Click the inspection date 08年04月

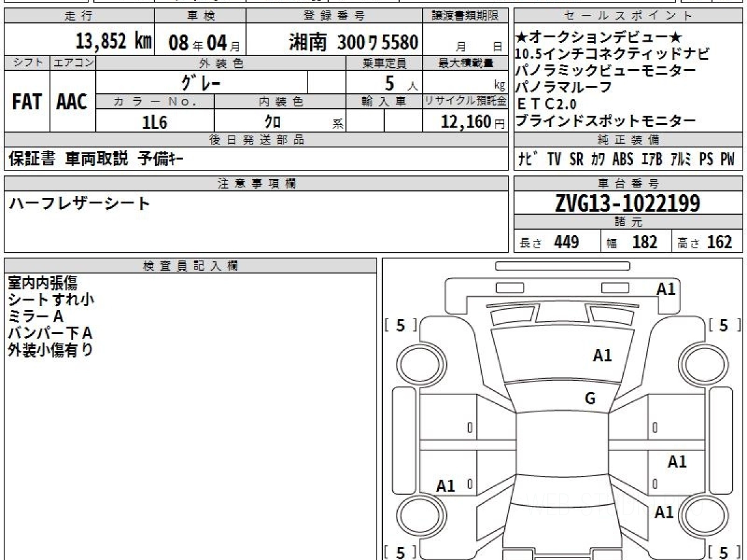coord(204,42)
